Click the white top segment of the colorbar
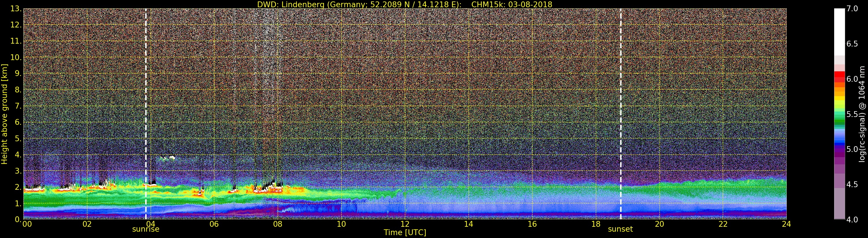 coord(839,32)
